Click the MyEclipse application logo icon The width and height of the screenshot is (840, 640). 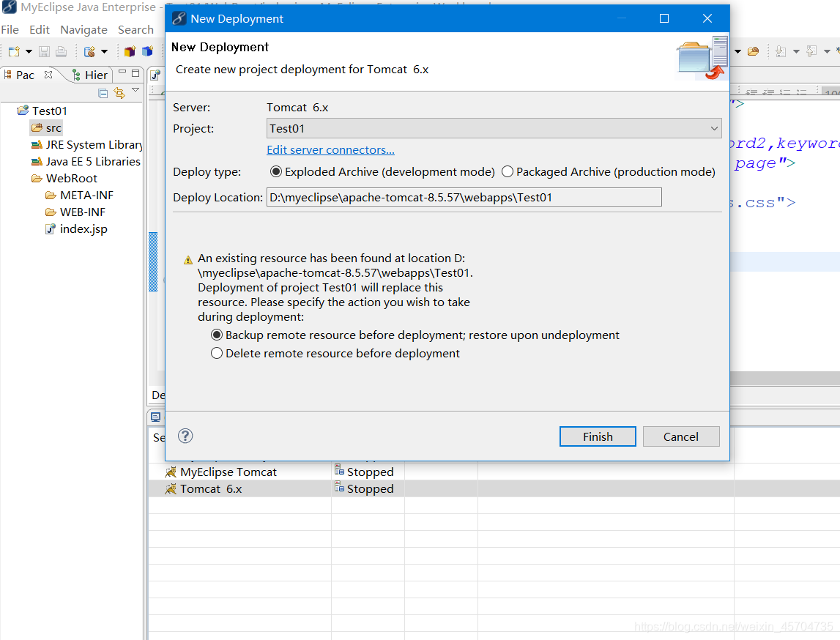[9, 7]
